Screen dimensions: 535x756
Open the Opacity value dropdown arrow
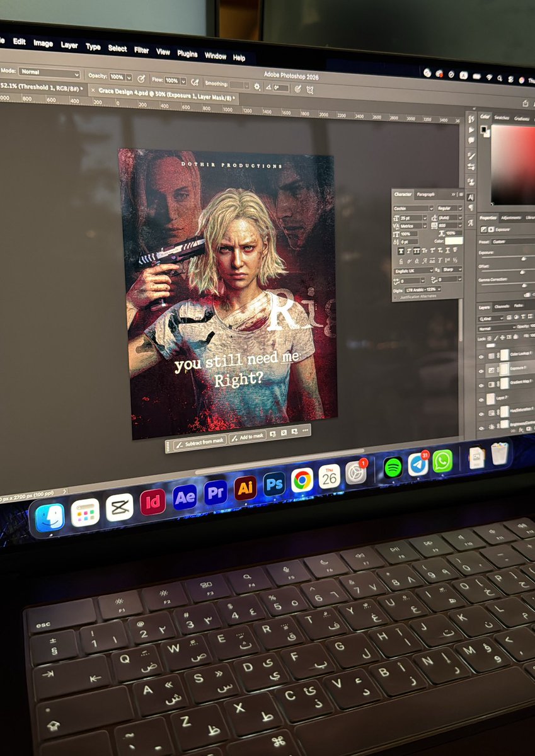coord(129,77)
